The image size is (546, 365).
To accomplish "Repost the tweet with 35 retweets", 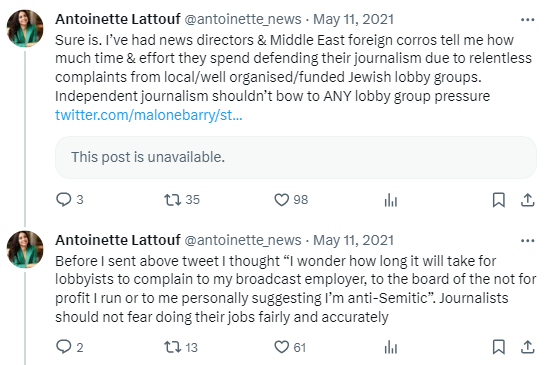I will (172, 200).
